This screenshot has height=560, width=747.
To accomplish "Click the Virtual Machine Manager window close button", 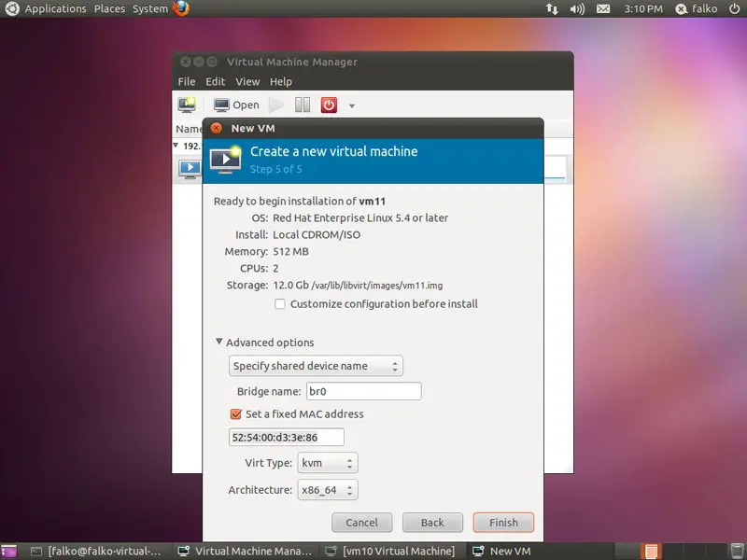I will (x=185, y=62).
